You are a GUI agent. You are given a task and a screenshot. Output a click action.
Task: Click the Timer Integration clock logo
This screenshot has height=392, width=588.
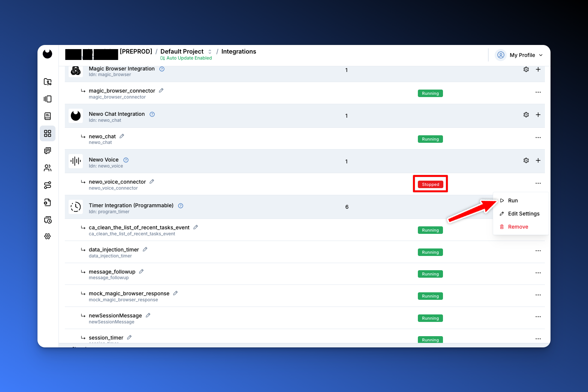[76, 207]
